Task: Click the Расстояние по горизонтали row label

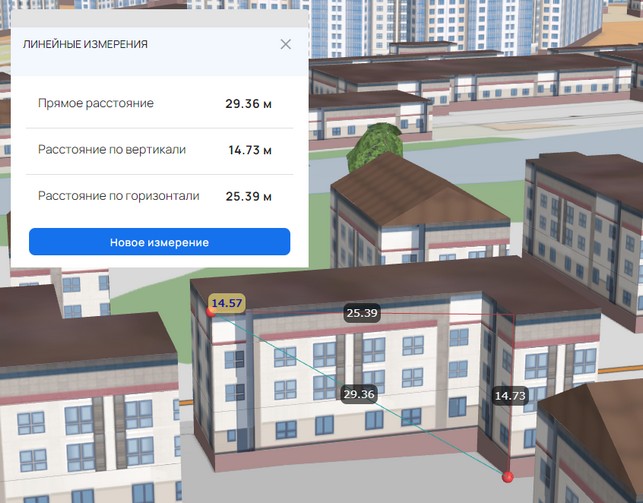Action: coord(118,196)
